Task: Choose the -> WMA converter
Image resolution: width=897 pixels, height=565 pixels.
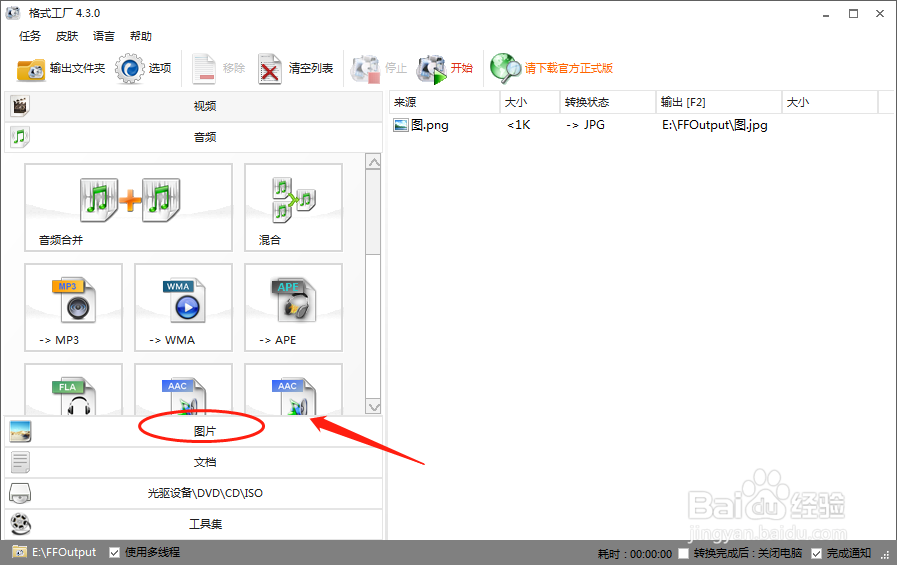Action: tap(184, 307)
